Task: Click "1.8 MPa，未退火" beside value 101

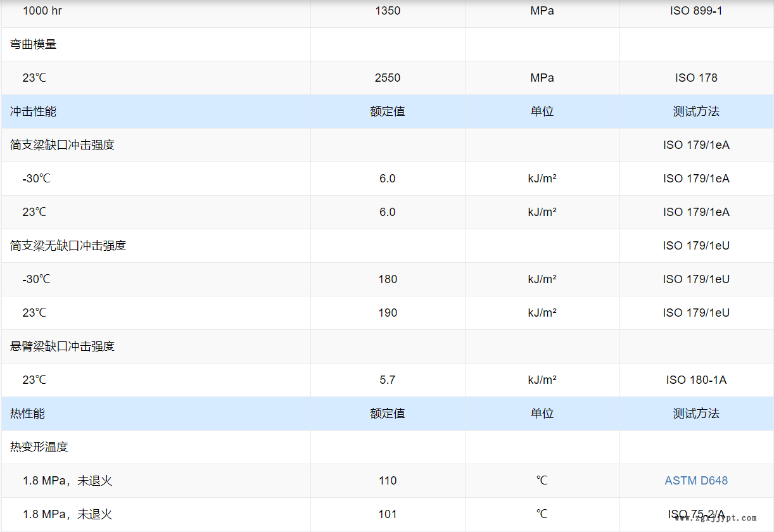Action: coord(68,514)
